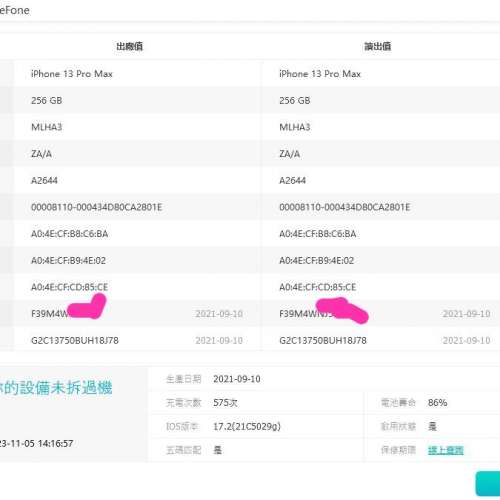Click model A2644 in the 讀出值 column
The image size is (500, 500).
click(293, 180)
